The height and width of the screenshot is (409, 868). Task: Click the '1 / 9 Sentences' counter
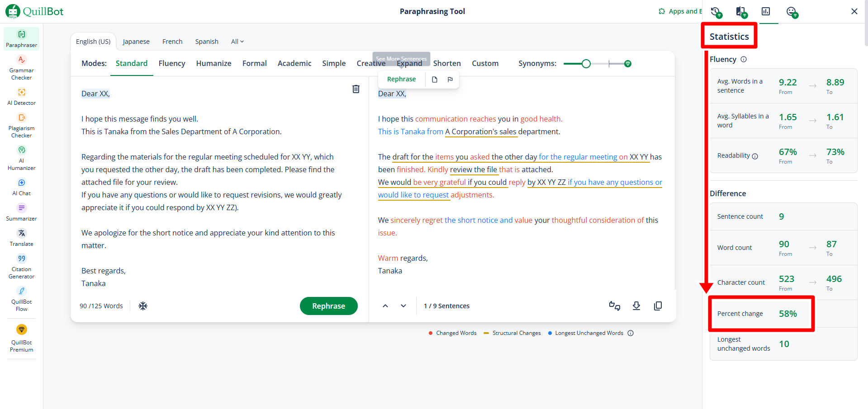coord(446,306)
